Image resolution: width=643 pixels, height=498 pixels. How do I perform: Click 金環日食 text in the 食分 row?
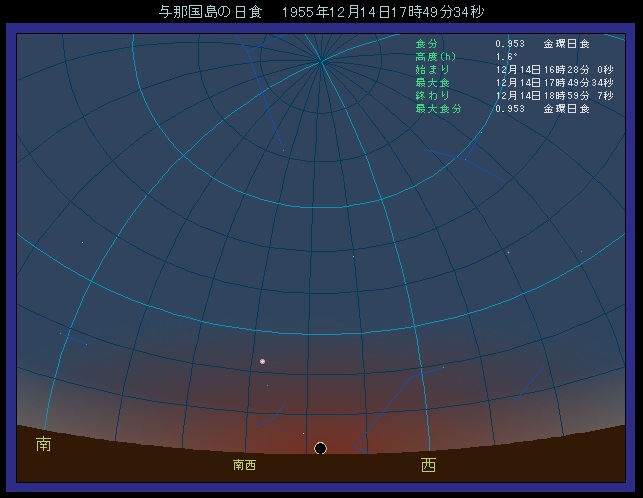566,44
